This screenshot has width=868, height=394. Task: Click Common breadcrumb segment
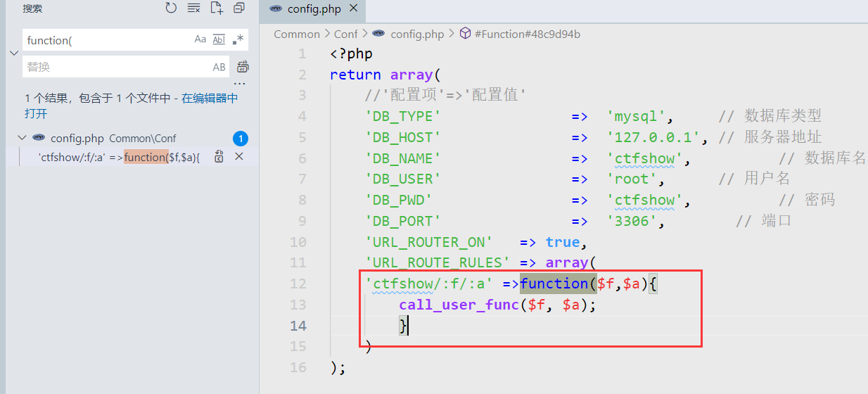(297, 34)
